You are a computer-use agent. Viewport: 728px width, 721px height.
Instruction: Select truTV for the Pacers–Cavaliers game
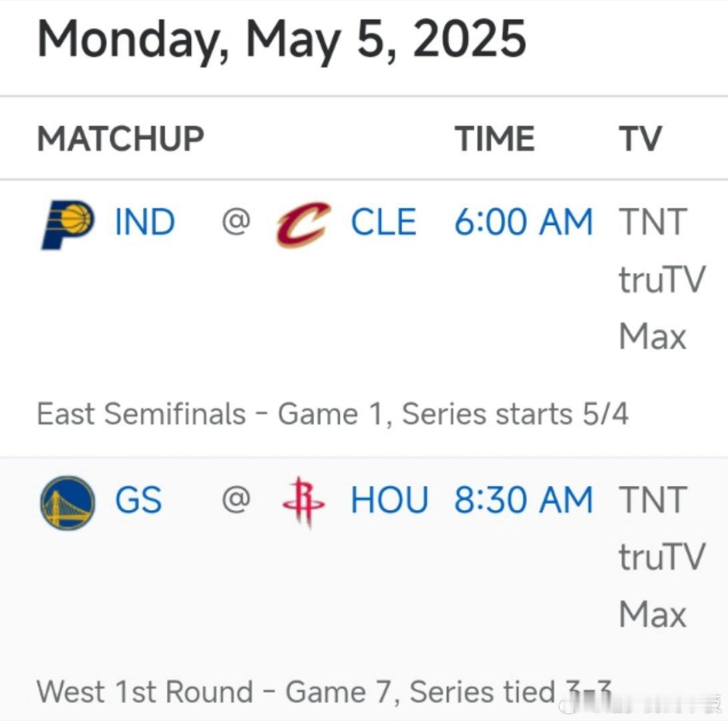[662, 279]
